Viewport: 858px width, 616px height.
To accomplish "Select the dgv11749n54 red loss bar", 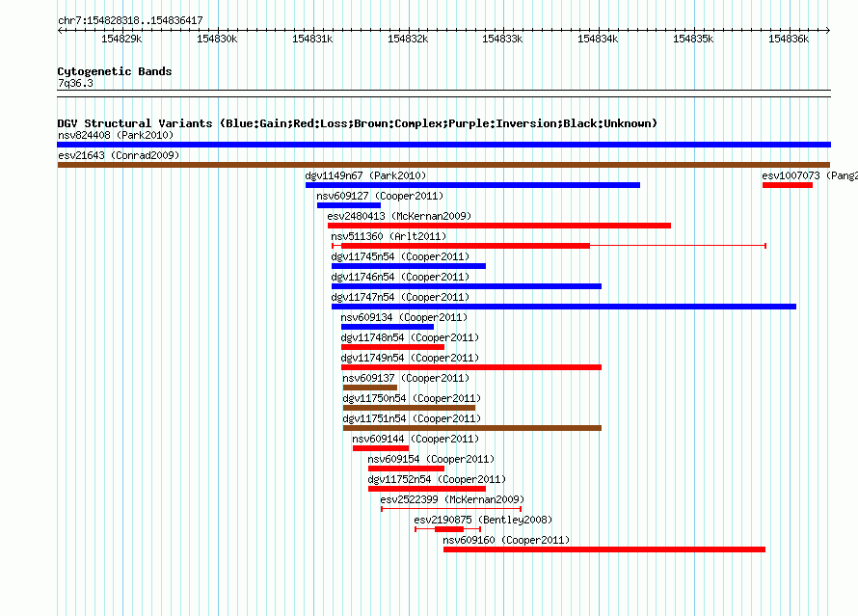I will [471, 367].
